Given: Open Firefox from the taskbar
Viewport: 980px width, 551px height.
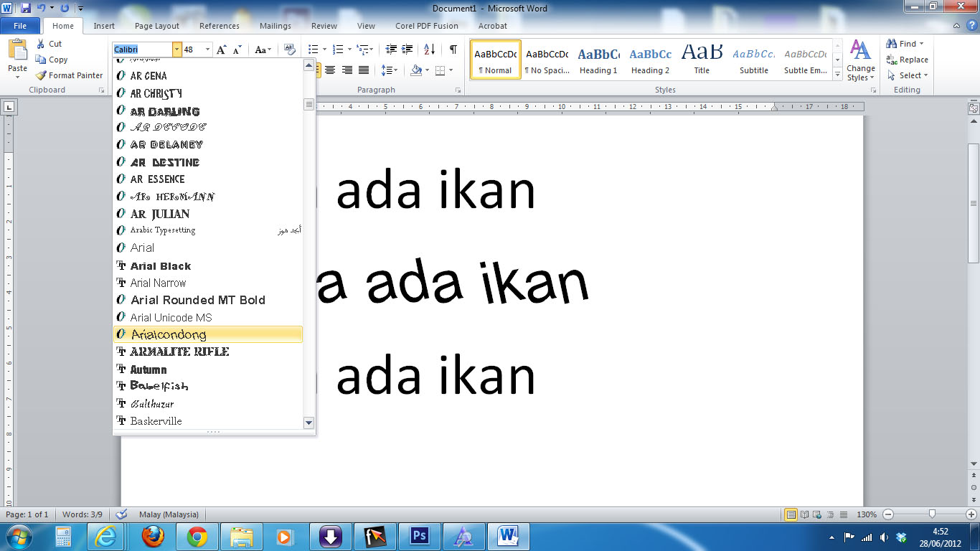Looking at the screenshot, I should pyautogui.click(x=153, y=536).
